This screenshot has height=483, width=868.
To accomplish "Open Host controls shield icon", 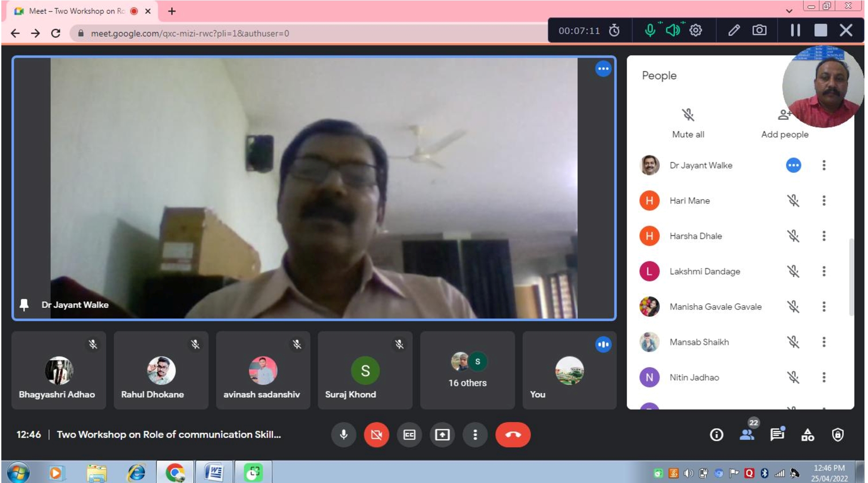I will click(x=837, y=435).
